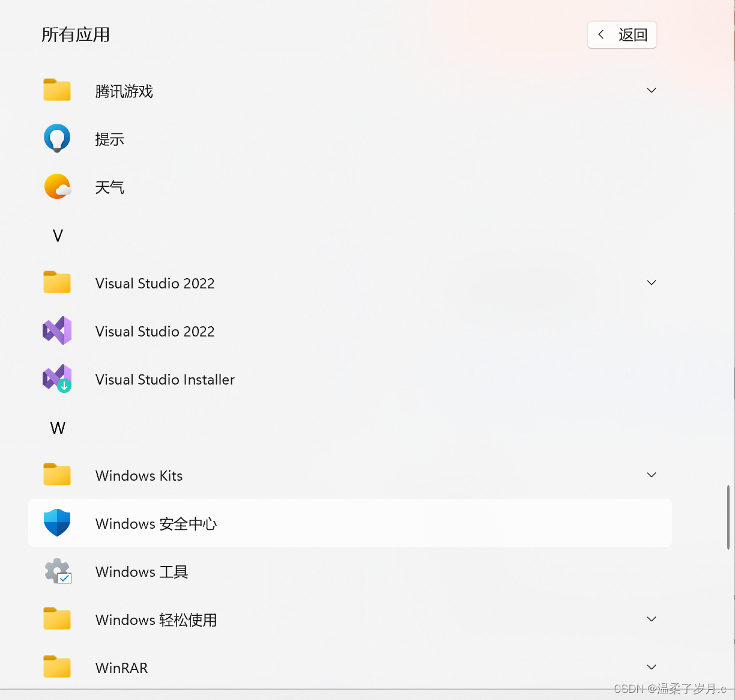Expand the Windows Kits chevron
Viewport: 735px width, 700px height.
652,475
